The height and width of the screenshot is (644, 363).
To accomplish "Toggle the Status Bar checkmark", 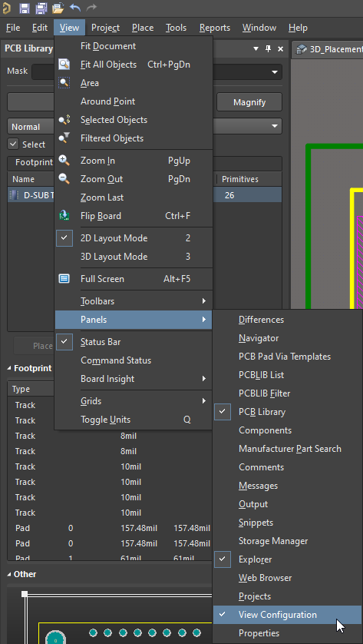I will coord(64,342).
